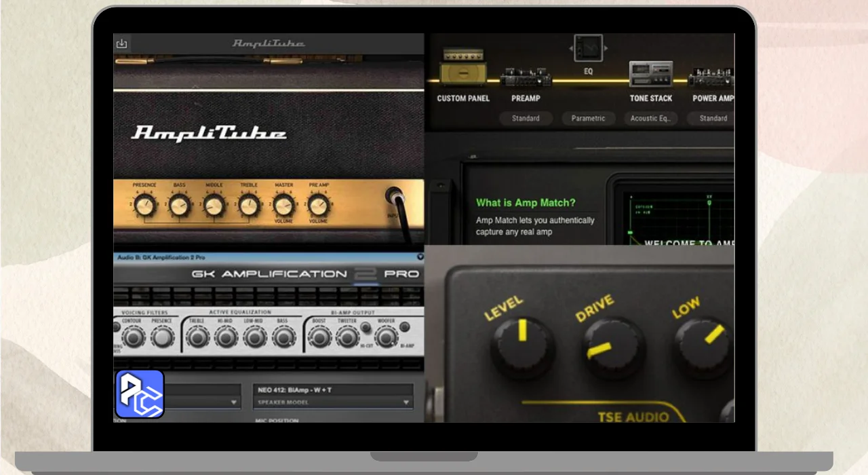Click the GK Treble knob
This screenshot has width=868, height=475.
[x=197, y=337]
